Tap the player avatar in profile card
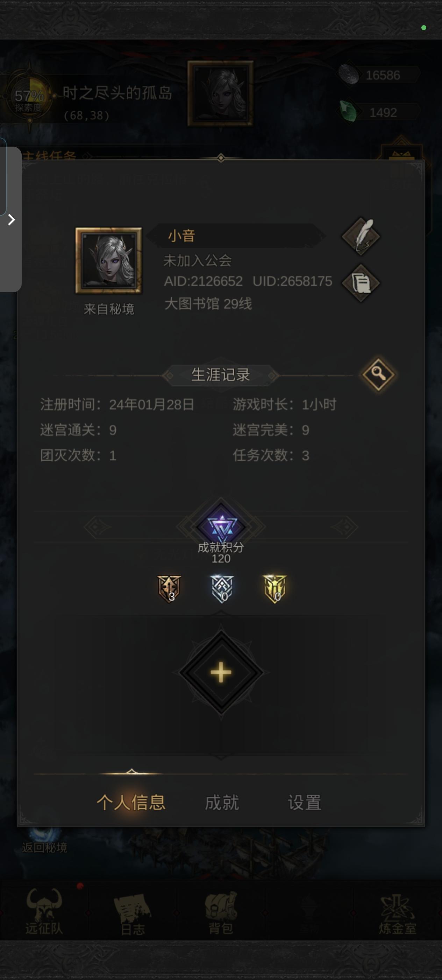Screen dimensions: 442x980 click(x=109, y=261)
